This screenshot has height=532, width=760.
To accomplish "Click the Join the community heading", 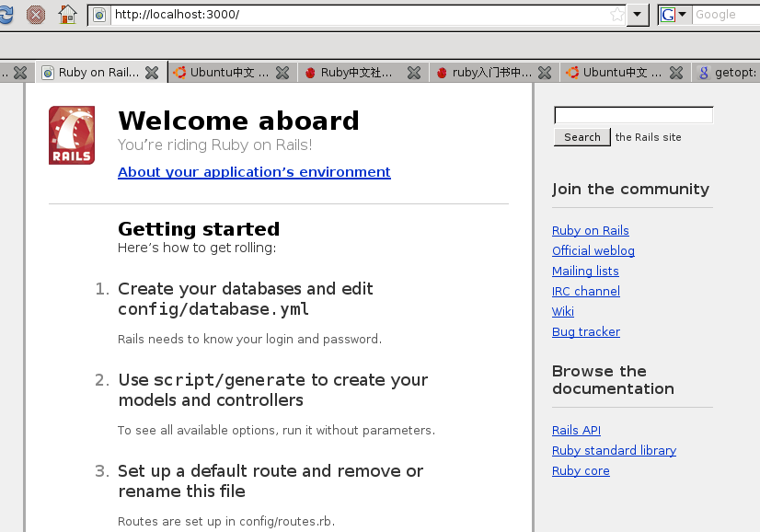I will [x=630, y=189].
